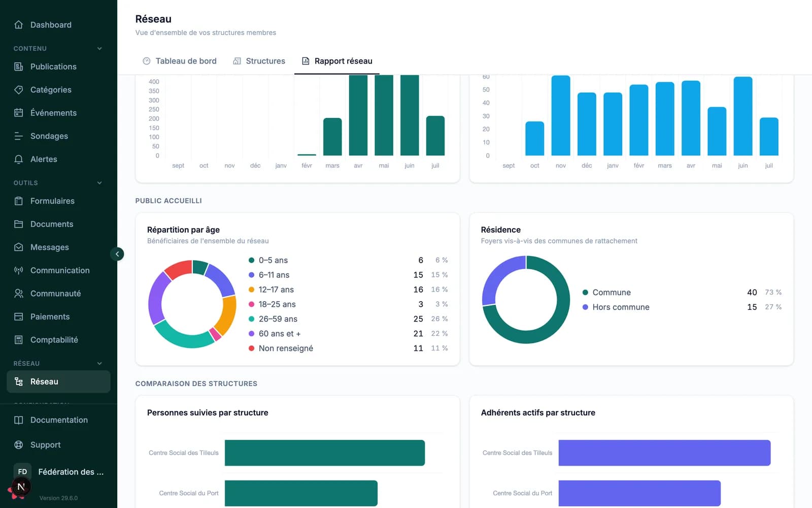Click the purple 60 ans et + legend dot

tap(251, 334)
